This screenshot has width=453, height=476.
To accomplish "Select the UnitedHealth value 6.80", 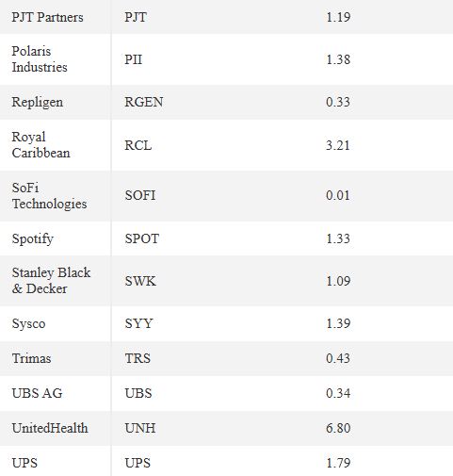I will (338, 428).
